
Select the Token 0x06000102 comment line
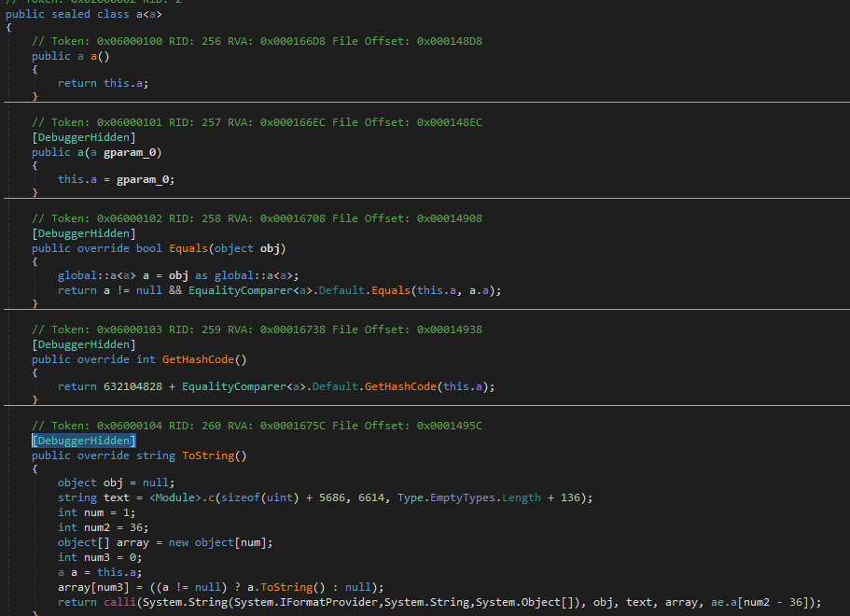click(x=257, y=218)
